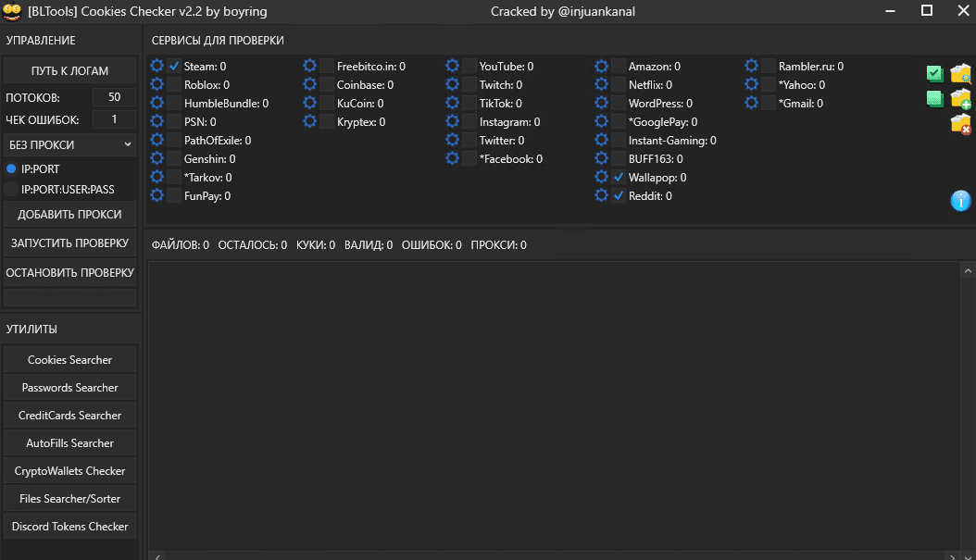Uncheck the Steam checkbox
976x560 pixels.
[174, 66]
